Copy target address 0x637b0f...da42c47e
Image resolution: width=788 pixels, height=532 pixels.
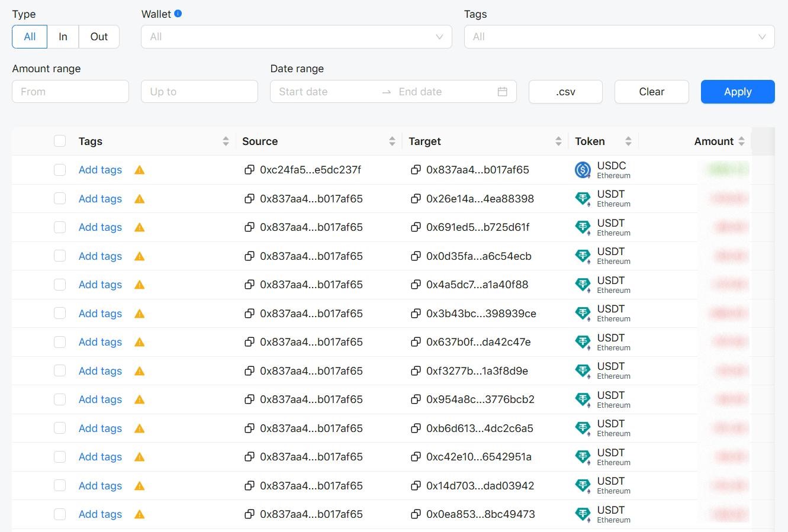(416, 342)
